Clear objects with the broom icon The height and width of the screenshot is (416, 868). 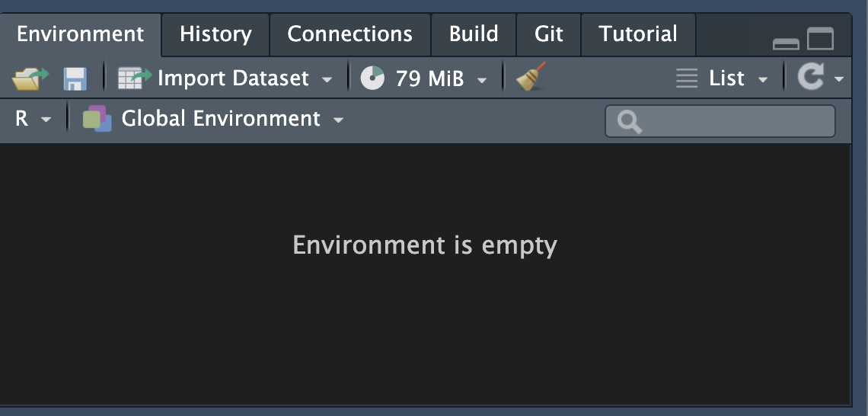point(531,76)
